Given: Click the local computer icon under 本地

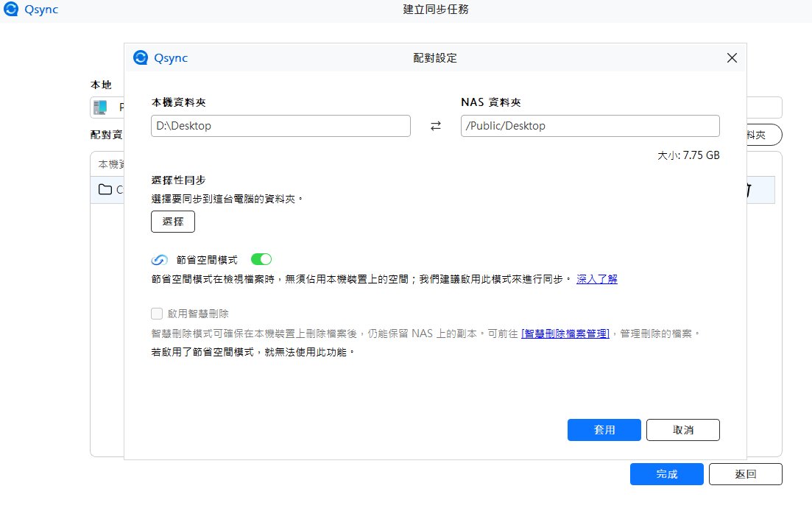Looking at the screenshot, I should (x=100, y=107).
